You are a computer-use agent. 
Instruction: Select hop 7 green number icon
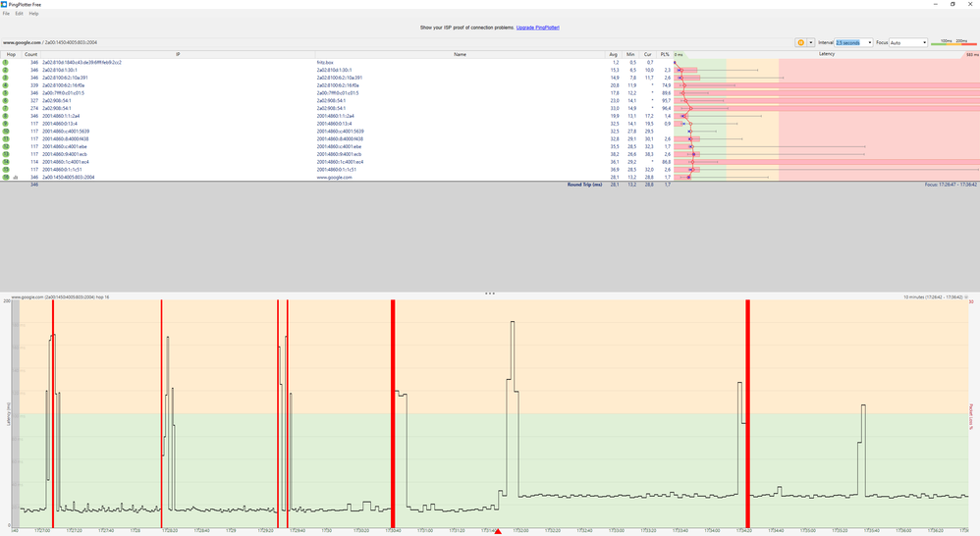click(6, 108)
